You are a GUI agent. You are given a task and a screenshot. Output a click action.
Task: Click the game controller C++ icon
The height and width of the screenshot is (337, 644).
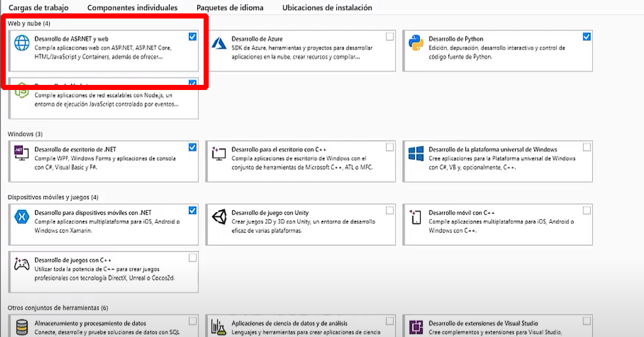(22, 264)
